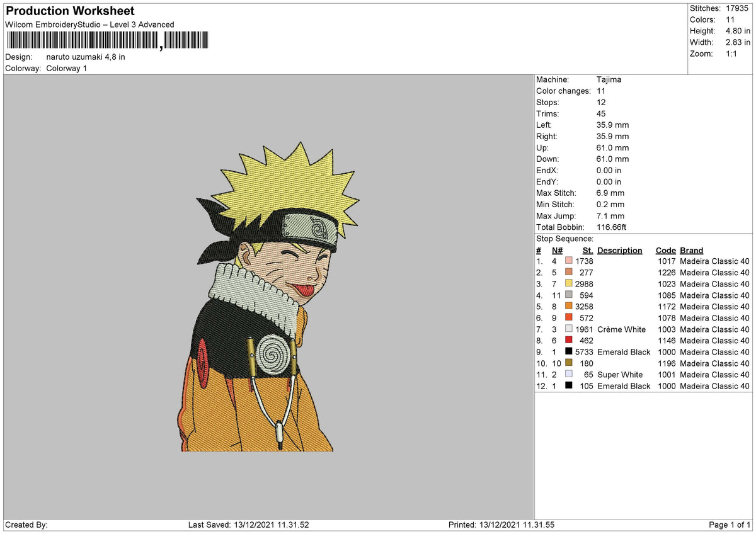Image resolution: width=756 pixels, height=534 pixels.
Task: Click the Page 1 of 1 footer
Action: [x=730, y=525]
